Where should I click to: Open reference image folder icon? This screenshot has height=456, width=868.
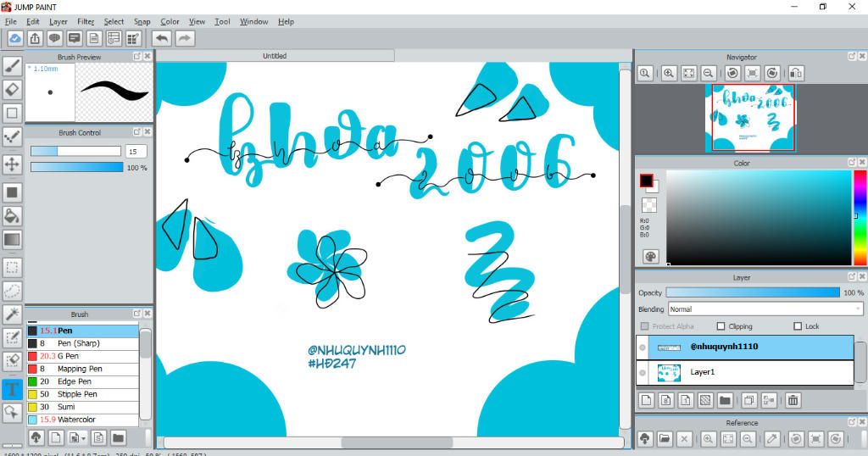pyautogui.click(x=665, y=439)
